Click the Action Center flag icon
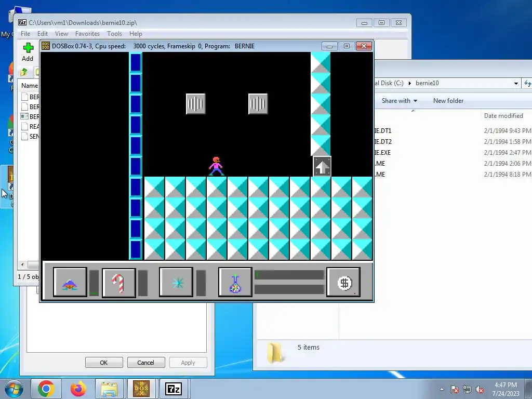532x399 pixels. tap(454, 390)
